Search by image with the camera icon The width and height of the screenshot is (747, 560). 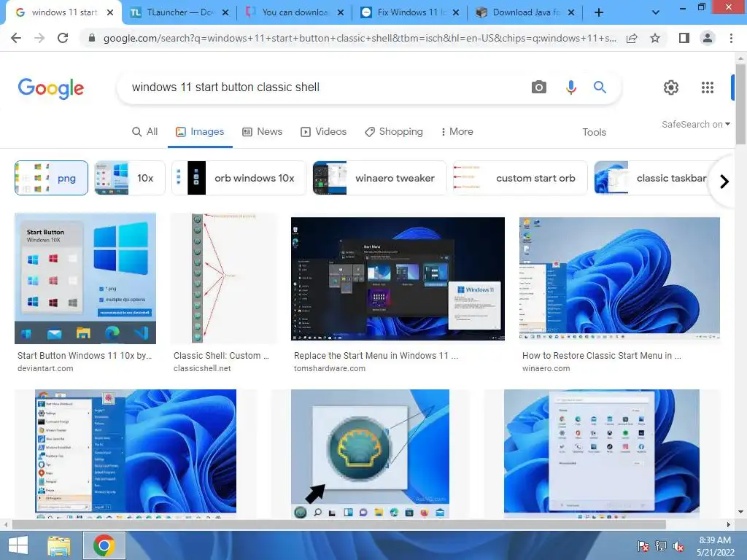(x=539, y=87)
